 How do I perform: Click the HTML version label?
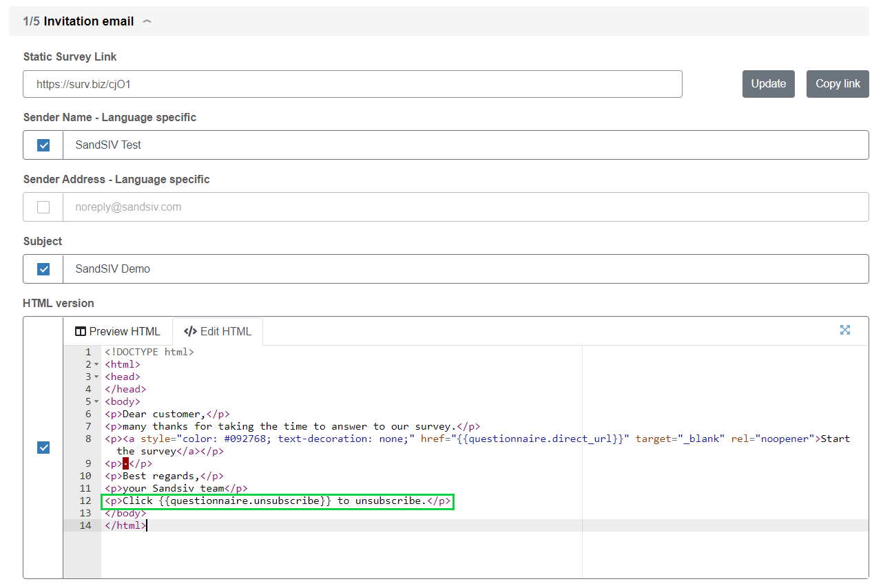click(59, 303)
